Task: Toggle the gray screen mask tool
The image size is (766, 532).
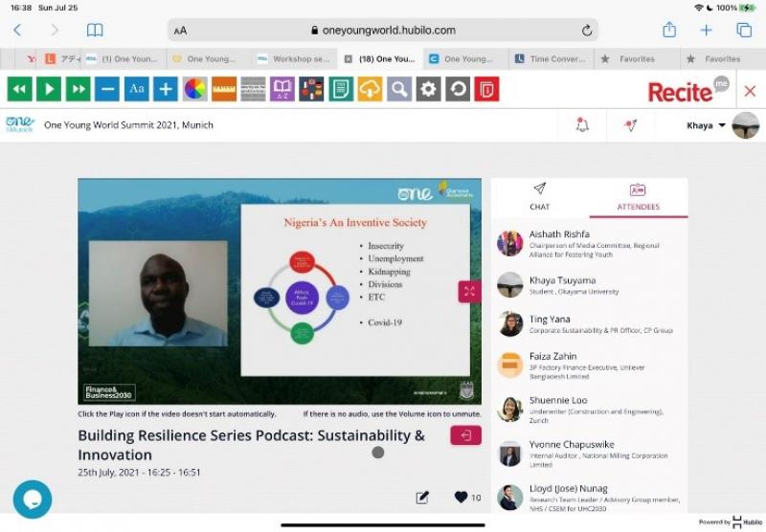Action: pos(253,89)
